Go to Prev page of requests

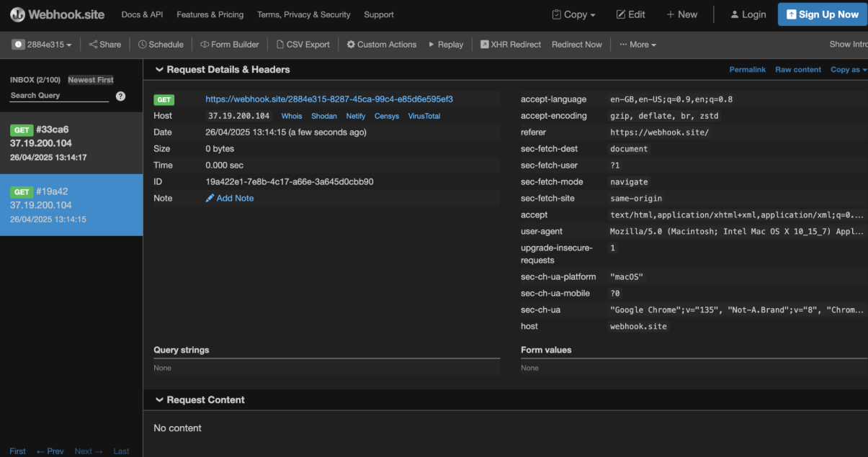(x=50, y=451)
